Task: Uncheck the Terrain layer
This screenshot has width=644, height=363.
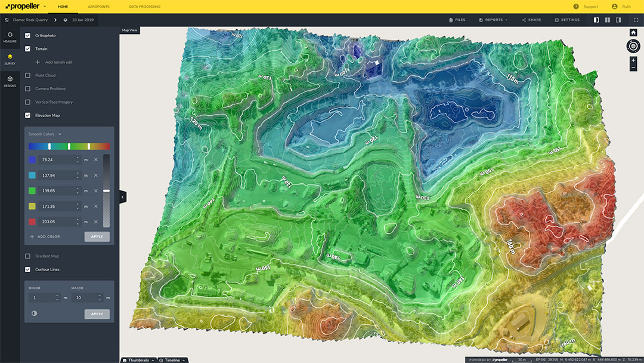Action: click(x=27, y=48)
